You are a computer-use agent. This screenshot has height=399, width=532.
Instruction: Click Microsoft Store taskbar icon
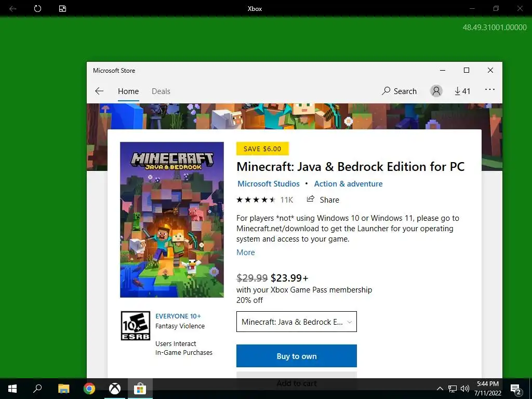(140, 389)
